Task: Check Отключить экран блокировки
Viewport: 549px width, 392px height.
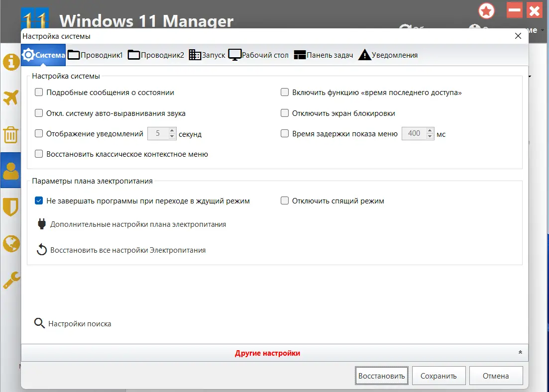Action: click(x=285, y=113)
